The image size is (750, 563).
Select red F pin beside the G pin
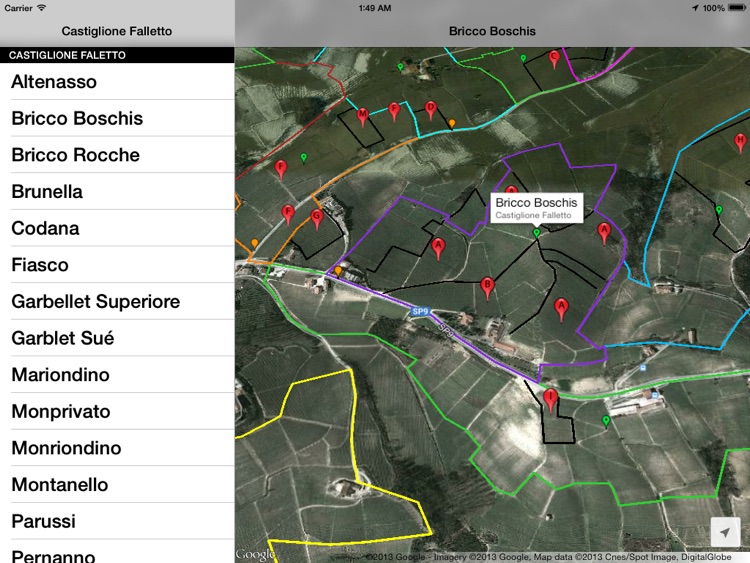[287, 214]
